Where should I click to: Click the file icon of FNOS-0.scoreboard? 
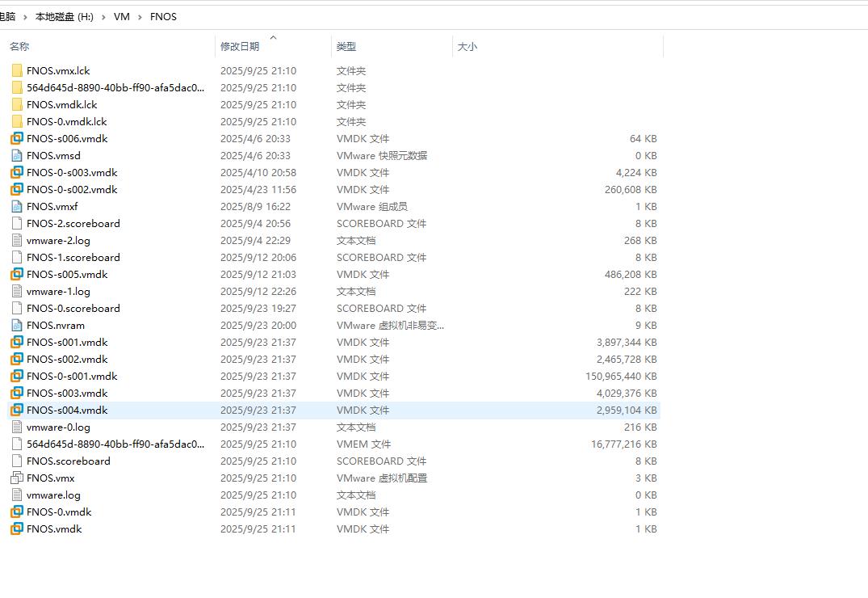coord(17,308)
